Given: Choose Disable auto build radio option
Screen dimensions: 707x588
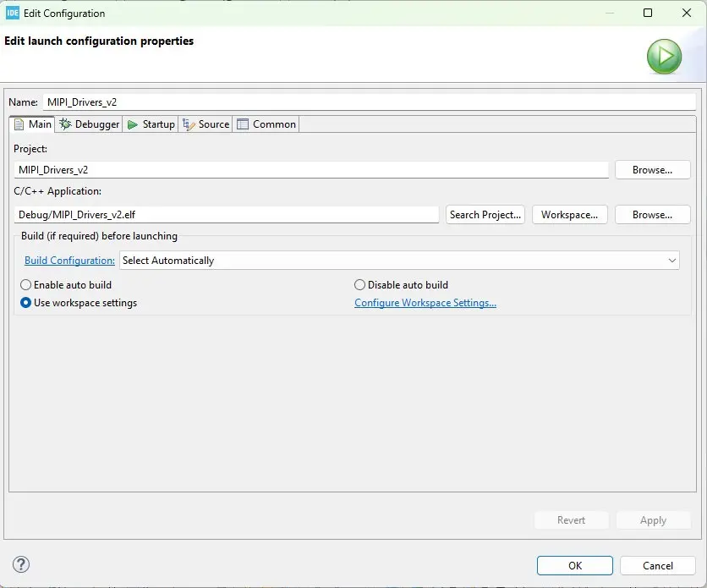Looking at the screenshot, I should [x=360, y=285].
